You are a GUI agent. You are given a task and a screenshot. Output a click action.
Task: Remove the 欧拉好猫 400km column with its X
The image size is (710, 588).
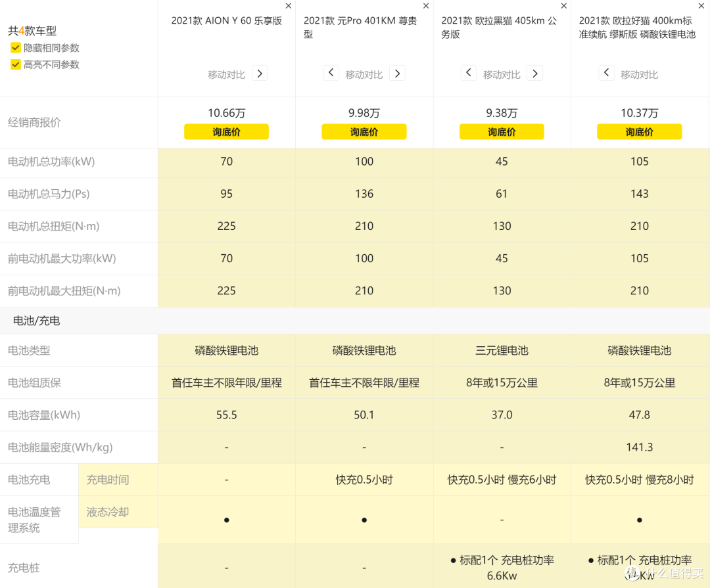701,6
